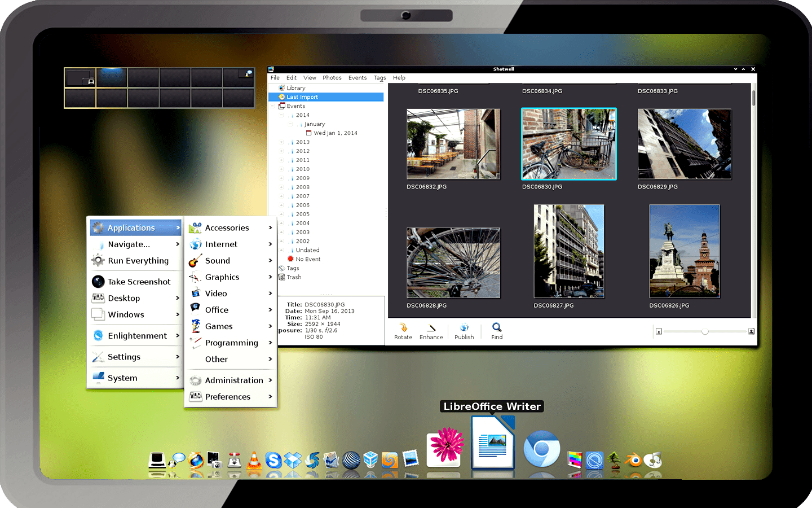Click the Publish icon in the toolbar
Screen dimensions: 812x508
464,331
